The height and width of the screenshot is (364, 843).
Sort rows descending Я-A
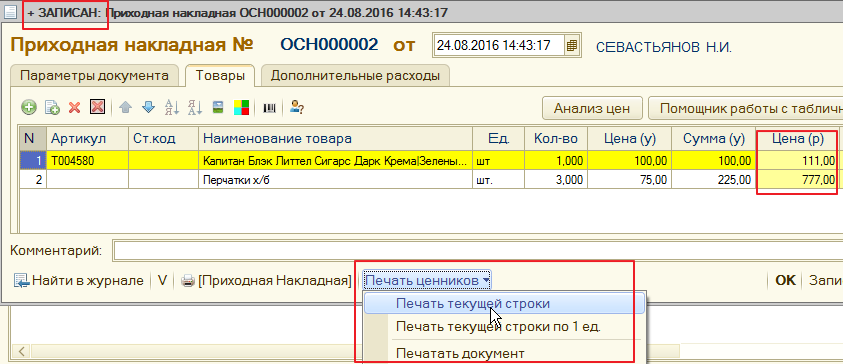coord(194,107)
